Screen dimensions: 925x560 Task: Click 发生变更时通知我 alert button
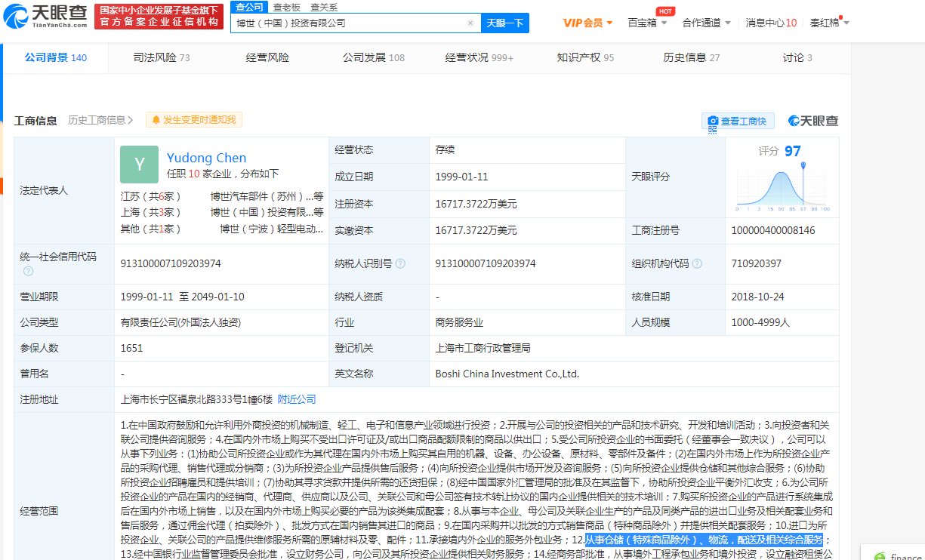tap(194, 120)
